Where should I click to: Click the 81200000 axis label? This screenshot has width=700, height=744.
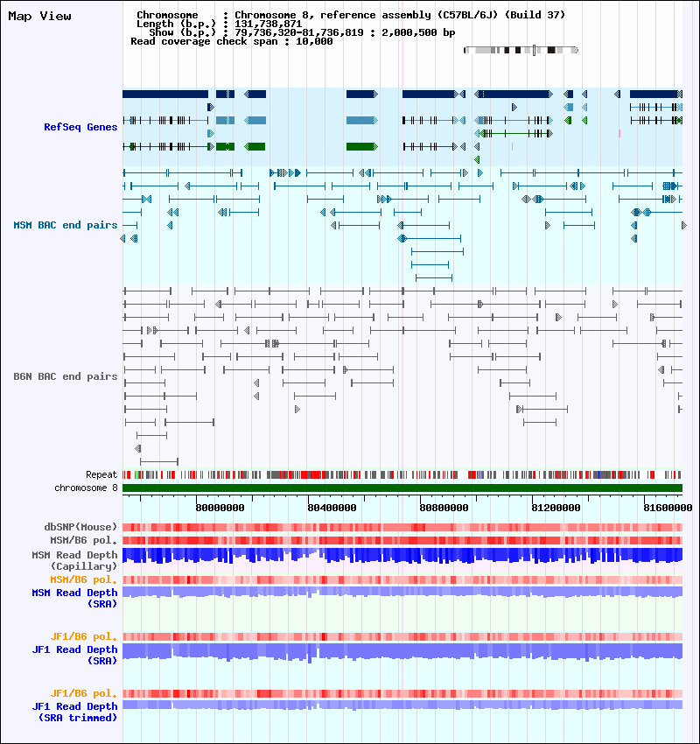coord(556,508)
